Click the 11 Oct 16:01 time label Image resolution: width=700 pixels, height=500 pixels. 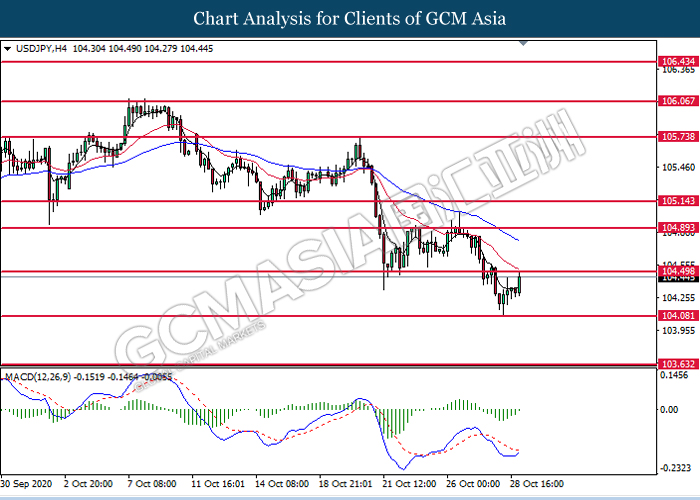tap(218, 484)
